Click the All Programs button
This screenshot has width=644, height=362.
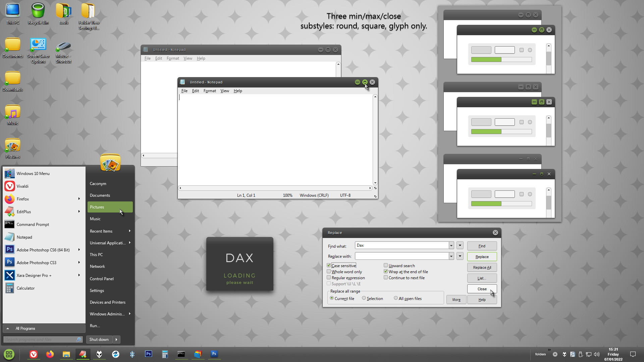(25, 328)
